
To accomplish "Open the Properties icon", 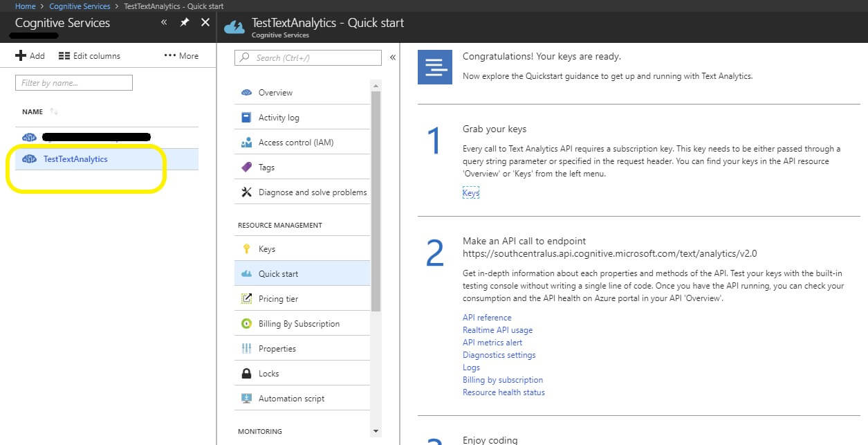I will 246,349.
